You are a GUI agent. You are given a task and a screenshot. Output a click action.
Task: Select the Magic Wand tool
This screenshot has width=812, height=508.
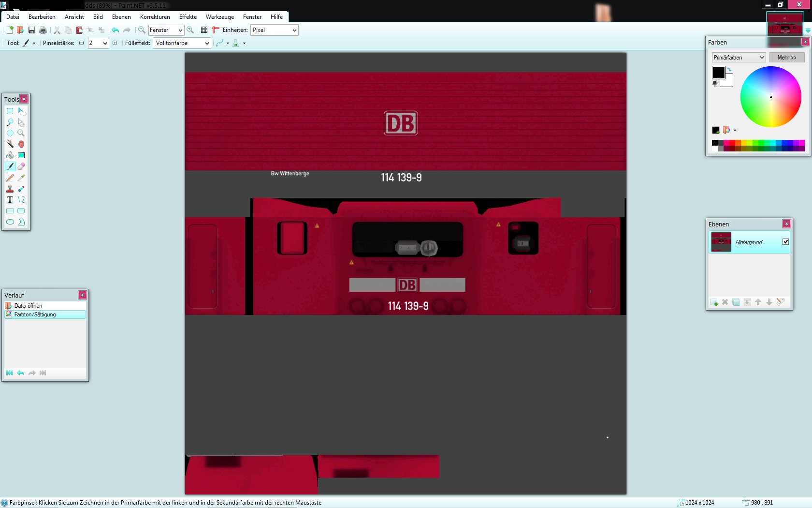[x=10, y=144]
